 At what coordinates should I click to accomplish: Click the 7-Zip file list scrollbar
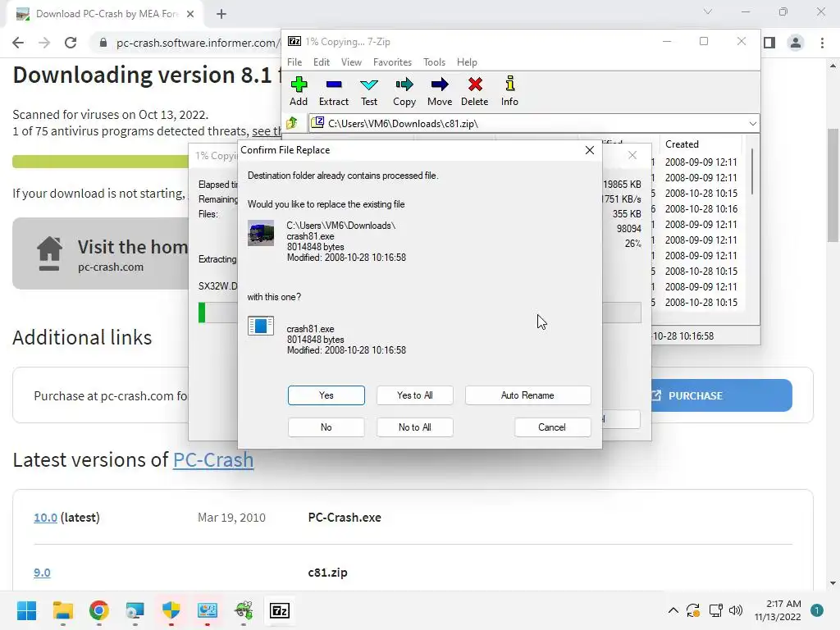click(x=752, y=172)
